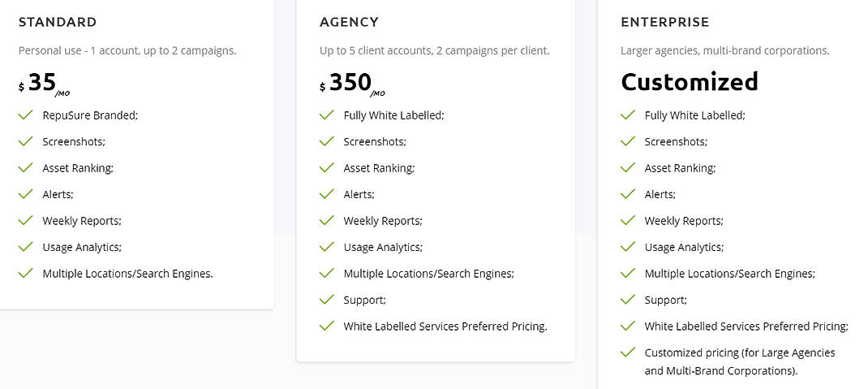The height and width of the screenshot is (389, 868).
Task: Click checkmark next to Standard plan Screenshots
Action: [26, 141]
